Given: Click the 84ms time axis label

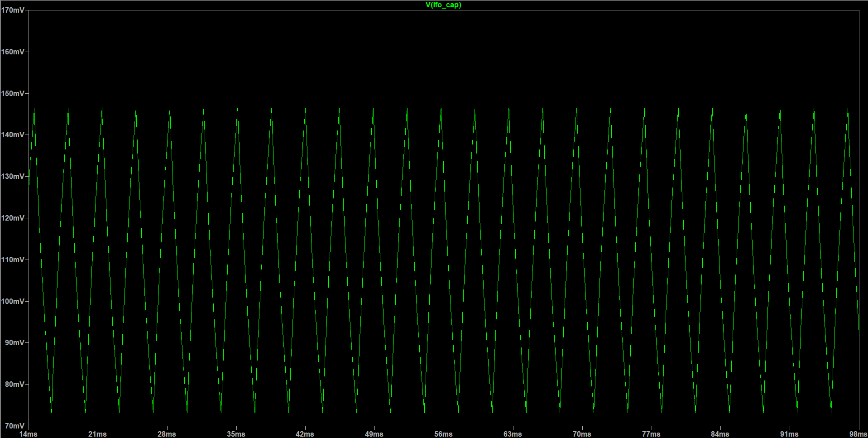Looking at the screenshot, I should tap(720, 434).
